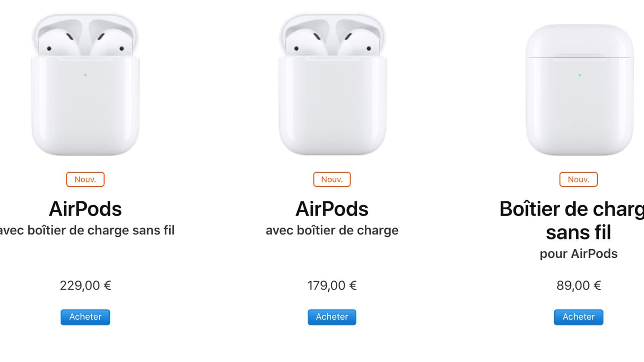Screen dimensions: 644x362
Task: Click Acheter for the 89,00 € charging case
Action: [579, 317]
